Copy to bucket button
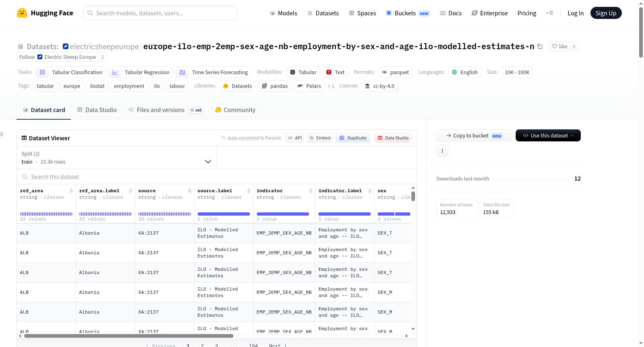This screenshot has height=347, width=644. pos(474,135)
